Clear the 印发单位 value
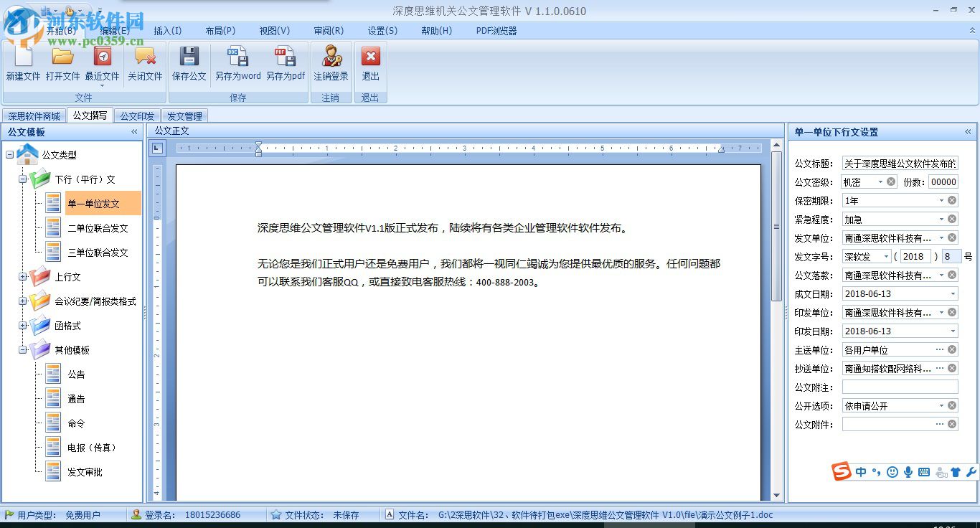 [952, 313]
